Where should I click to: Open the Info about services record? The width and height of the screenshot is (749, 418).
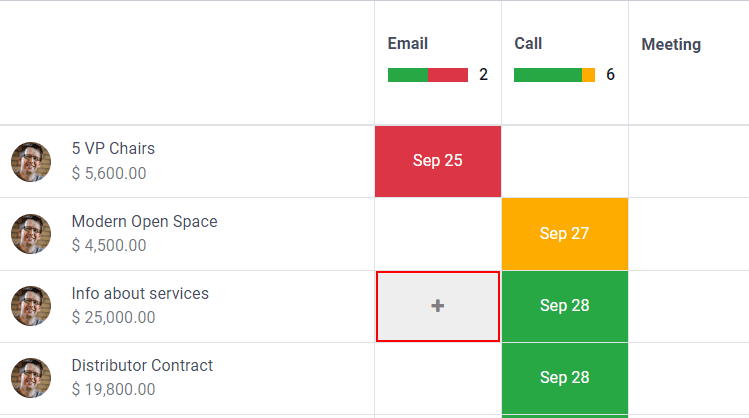(x=140, y=294)
